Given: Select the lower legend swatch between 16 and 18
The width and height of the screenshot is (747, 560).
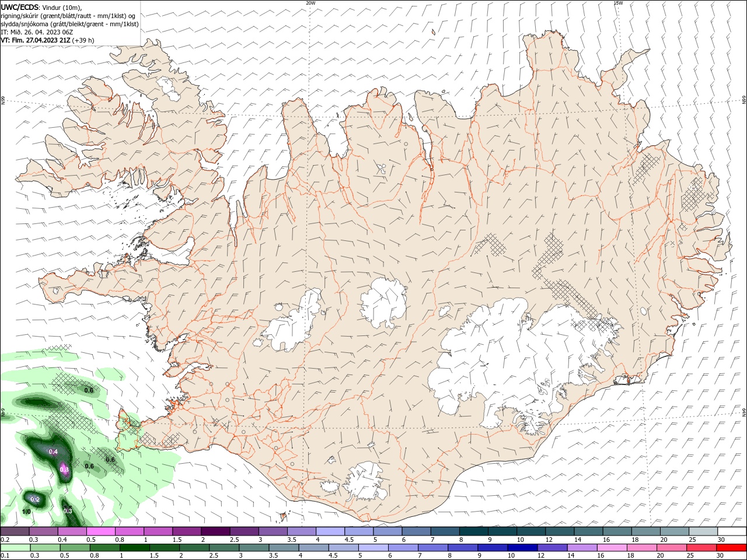Looking at the screenshot, I should pos(613,548).
